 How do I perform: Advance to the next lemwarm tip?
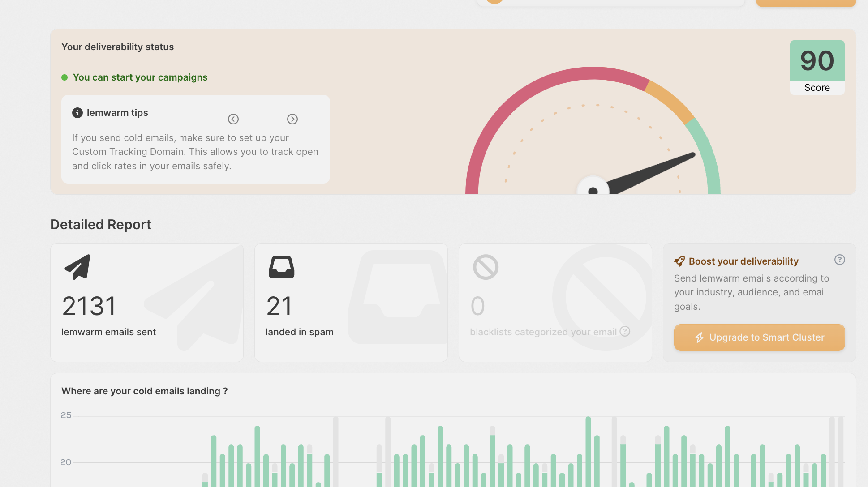[292, 119]
